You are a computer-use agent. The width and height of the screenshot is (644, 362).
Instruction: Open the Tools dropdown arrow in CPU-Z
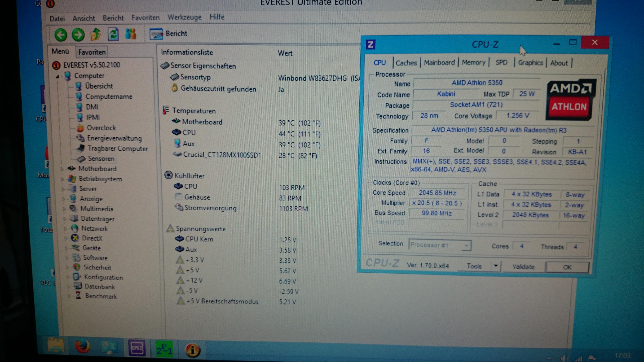point(496,266)
